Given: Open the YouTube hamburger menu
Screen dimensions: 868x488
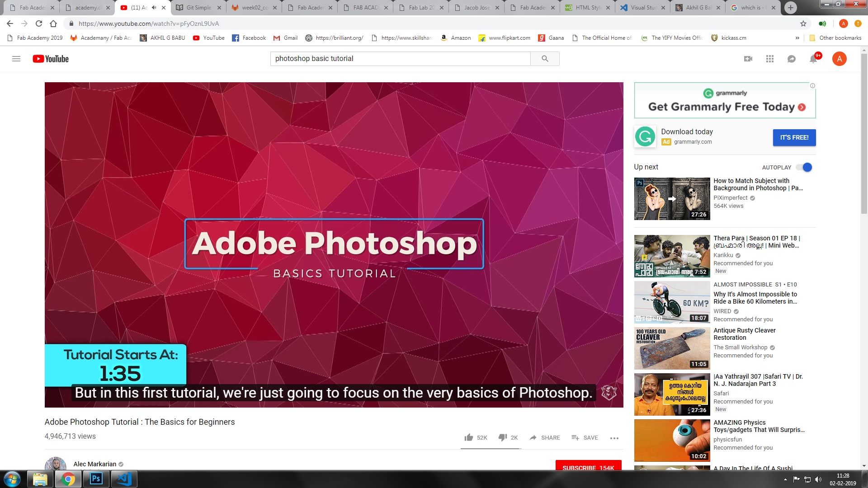Looking at the screenshot, I should coord(16,59).
